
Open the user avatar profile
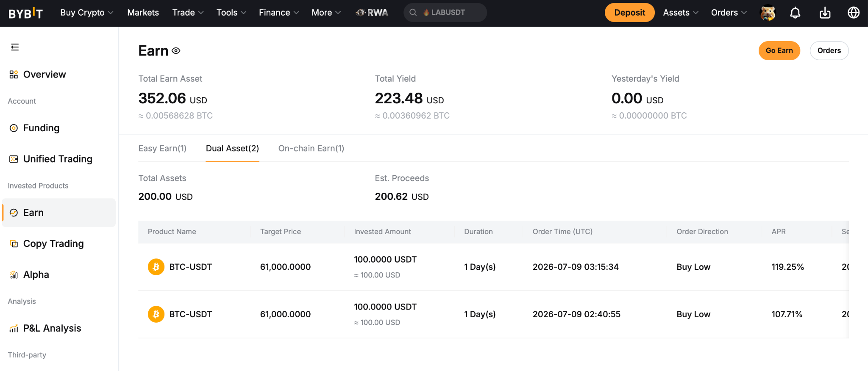[x=768, y=13]
